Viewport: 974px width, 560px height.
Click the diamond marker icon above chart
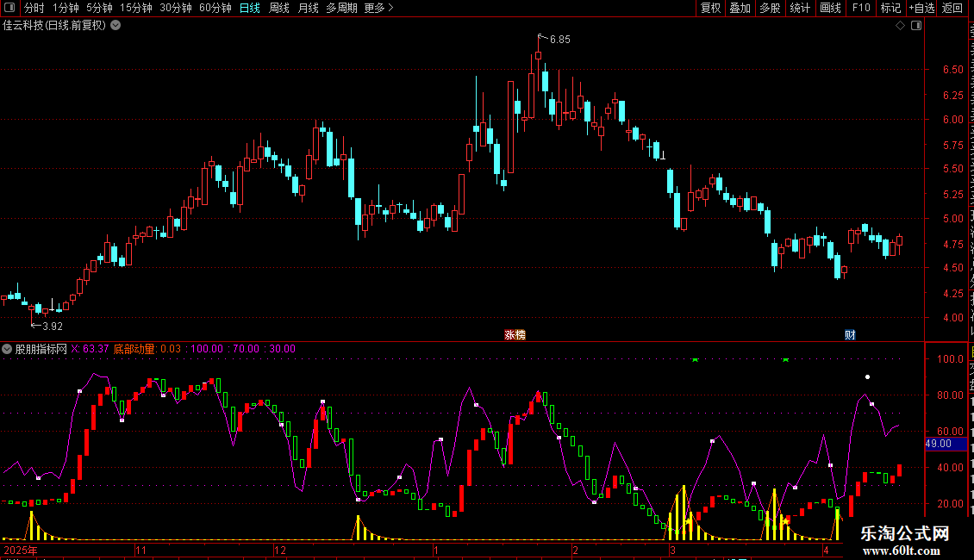900,26
